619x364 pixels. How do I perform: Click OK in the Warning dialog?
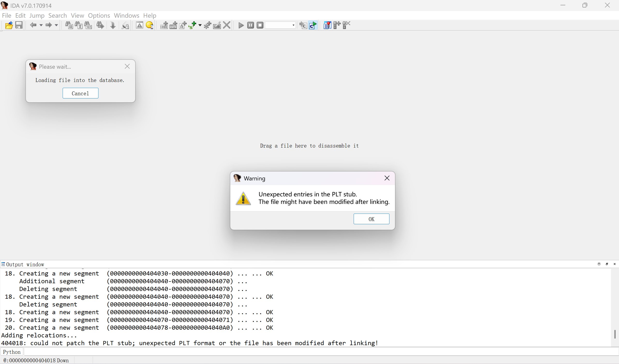(371, 219)
